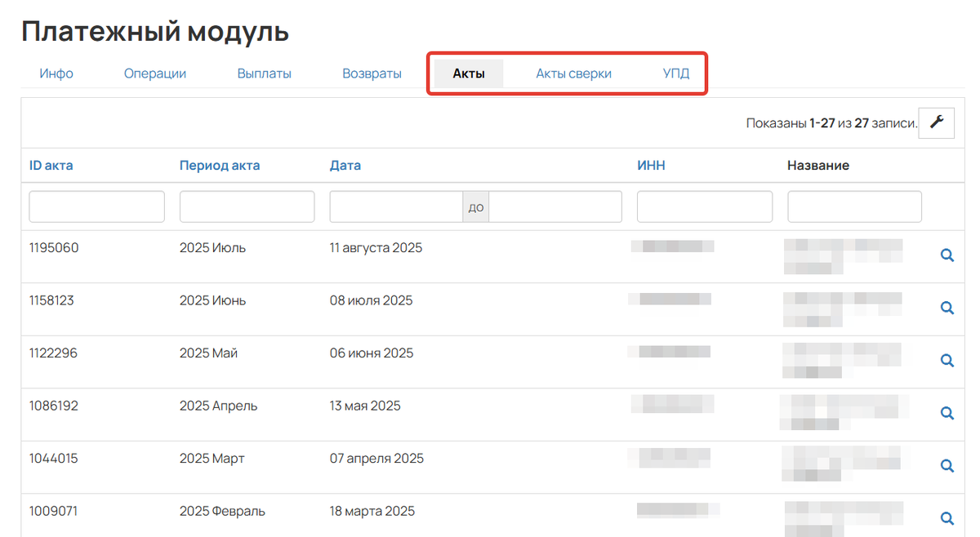Image resolution: width=980 pixels, height=537 pixels.
Task: Open the Акты сверки tab
Action: tap(573, 73)
